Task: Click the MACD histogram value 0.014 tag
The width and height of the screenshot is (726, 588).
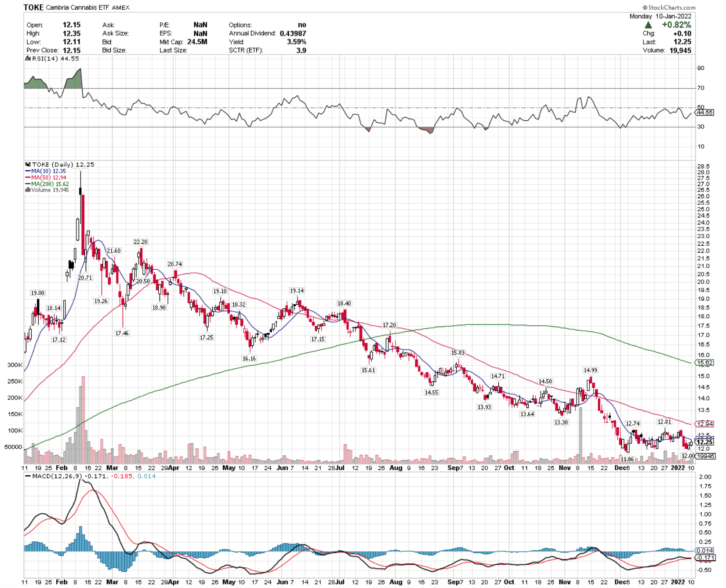Action: [704, 551]
